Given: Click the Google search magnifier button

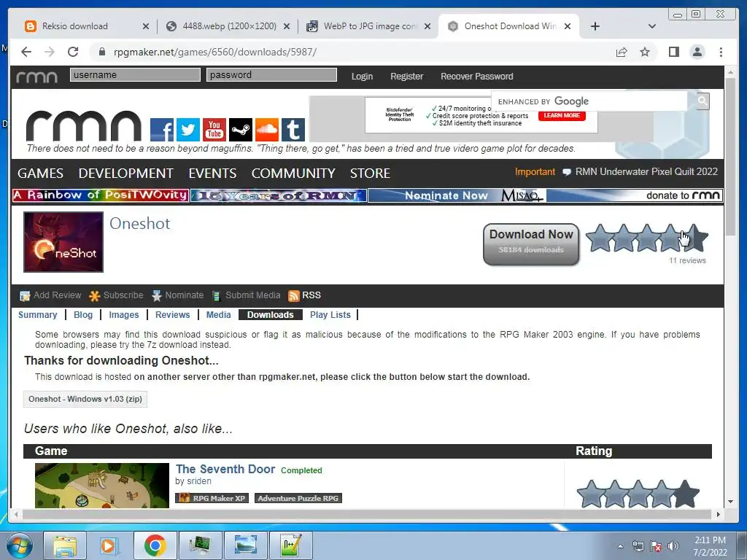Looking at the screenshot, I should click(703, 101).
